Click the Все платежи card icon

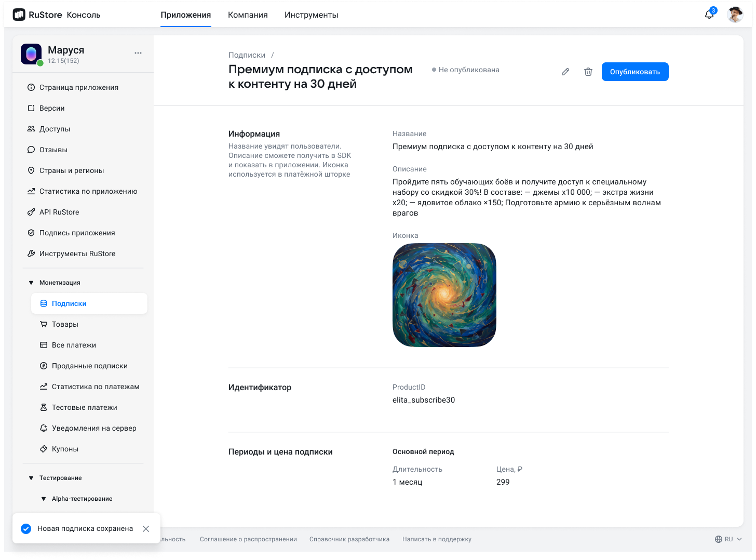click(44, 345)
